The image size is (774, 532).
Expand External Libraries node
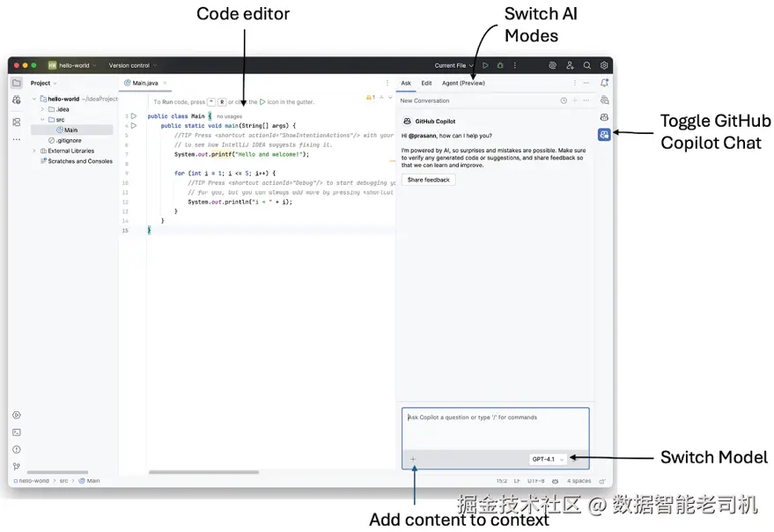[34, 151]
